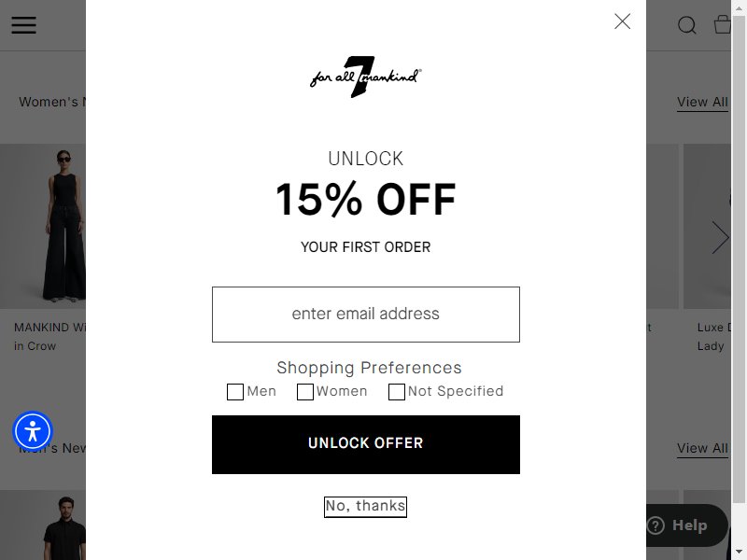Image resolution: width=747 pixels, height=560 pixels.
Task: Open the shopping bag icon
Action: 722,25
